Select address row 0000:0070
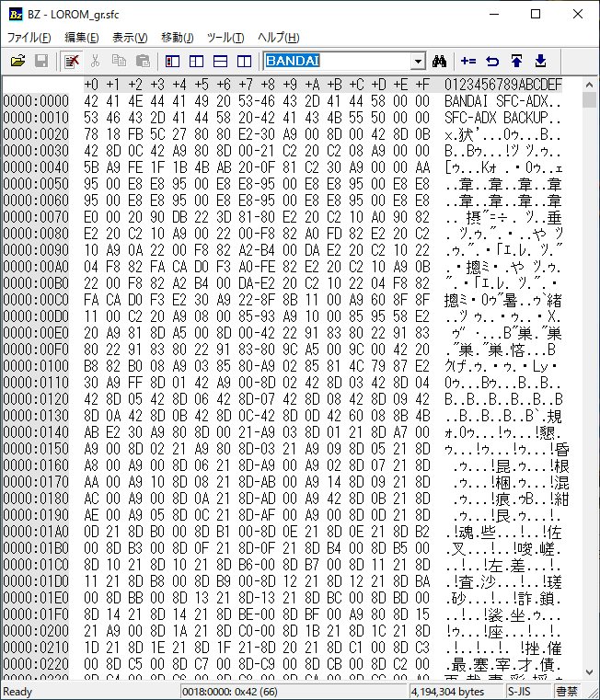The width and height of the screenshot is (600, 700). (x=36, y=217)
